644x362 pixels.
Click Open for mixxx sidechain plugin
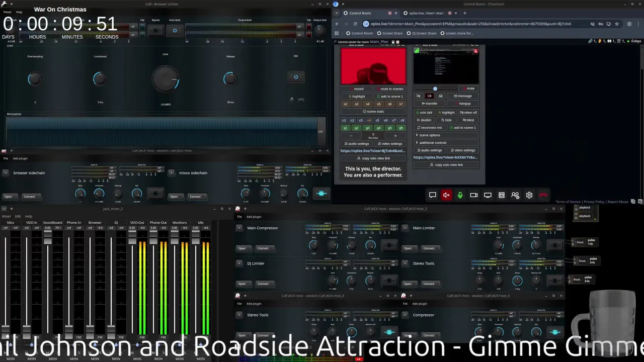point(174,197)
